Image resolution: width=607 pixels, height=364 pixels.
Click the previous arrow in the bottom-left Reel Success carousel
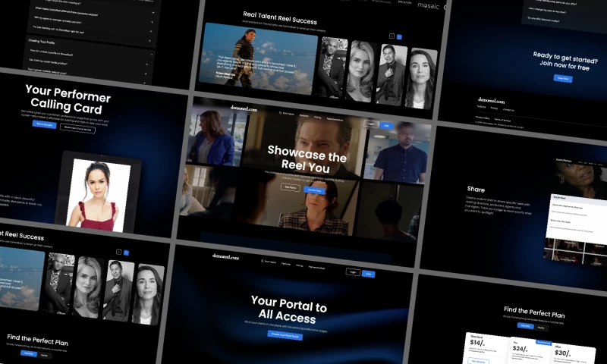(x=119, y=252)
